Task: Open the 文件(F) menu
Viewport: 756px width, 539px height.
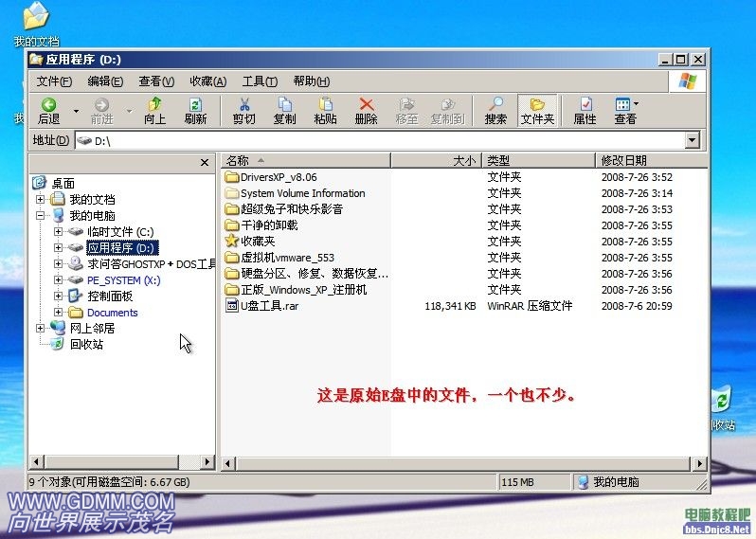Action: click(x=54, y=81)
